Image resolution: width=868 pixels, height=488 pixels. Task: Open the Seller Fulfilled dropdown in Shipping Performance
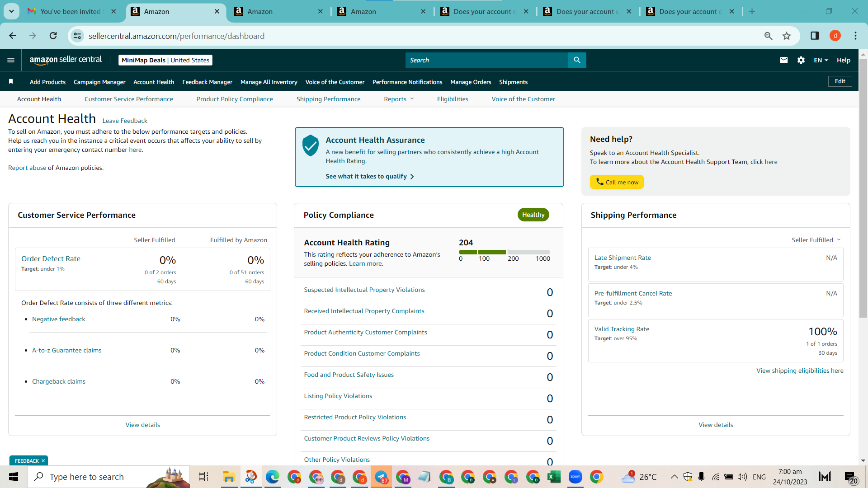pyautogui.click(x=816, y=240)
